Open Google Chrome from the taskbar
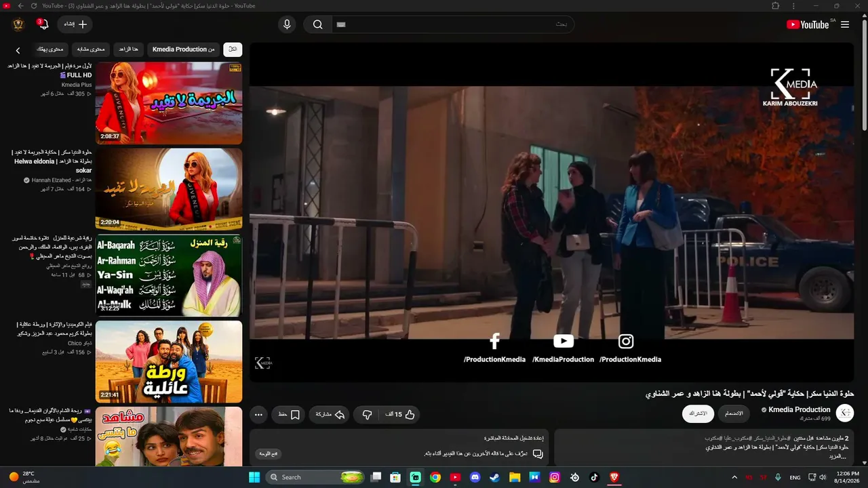Image resolution: width=868 pixels, height=488 pixels. coord(435,477)
